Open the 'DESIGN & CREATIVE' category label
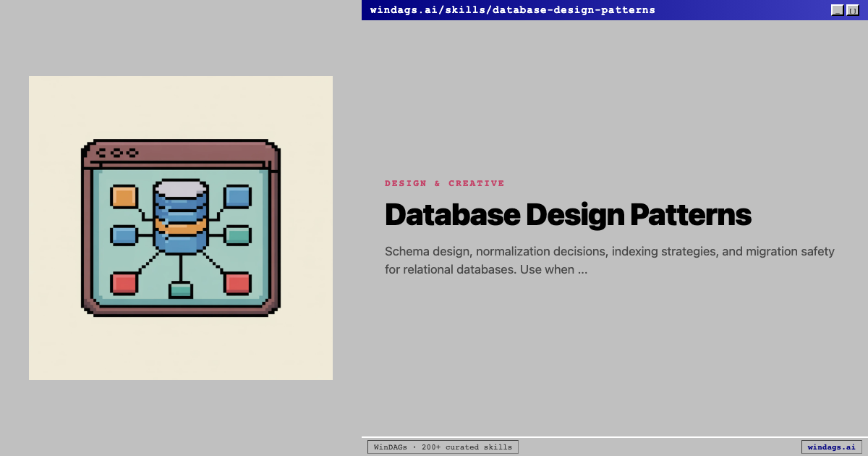The image size is (868, 456). pyautogui.click(x=445, y=183)
